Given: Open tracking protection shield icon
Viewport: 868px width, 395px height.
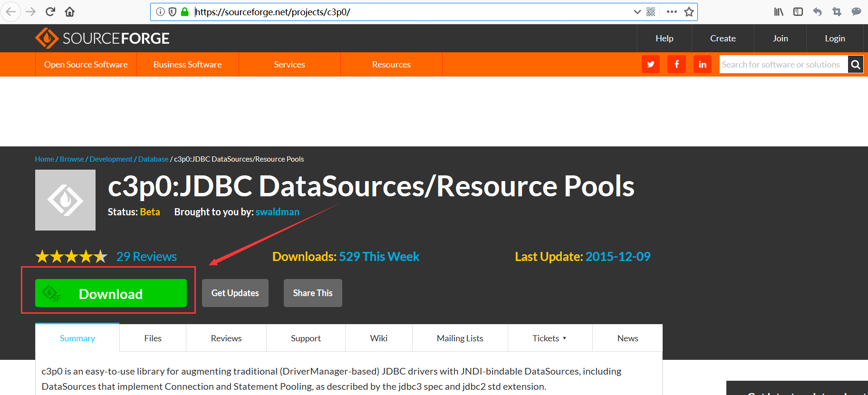Looking at the screenshot, I should pyautogui.click(x=173, y=12).
